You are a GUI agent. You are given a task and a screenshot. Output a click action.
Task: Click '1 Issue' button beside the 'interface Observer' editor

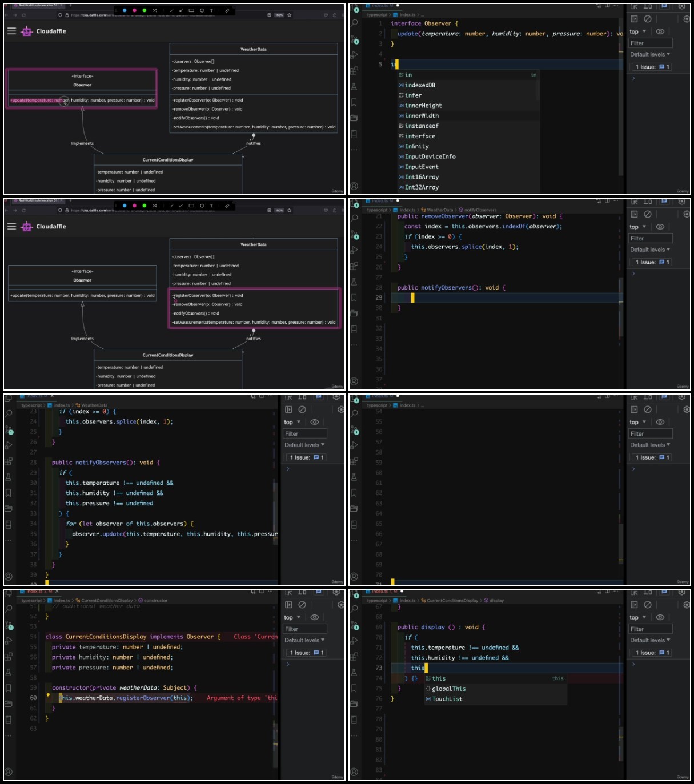[652, 67]
